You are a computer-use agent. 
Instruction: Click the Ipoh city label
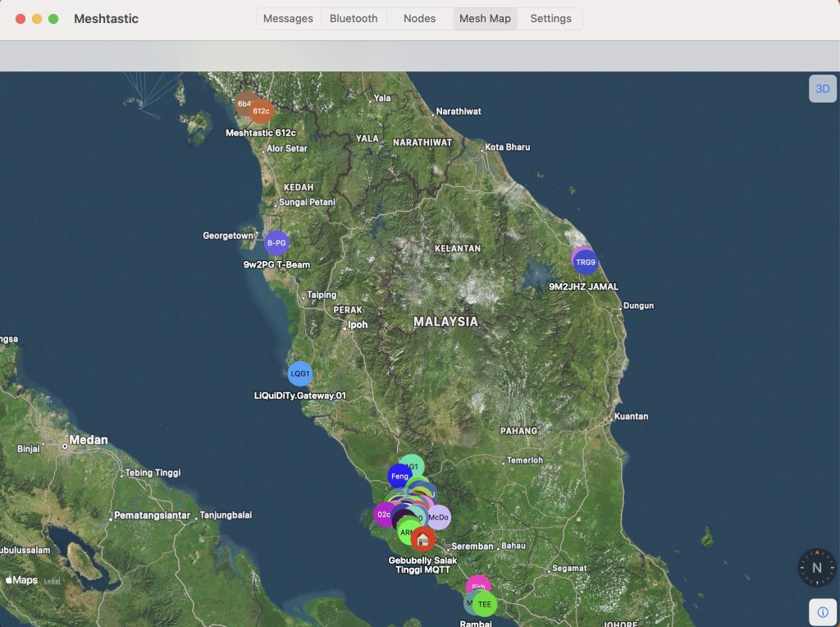click(x=358, y=325)
